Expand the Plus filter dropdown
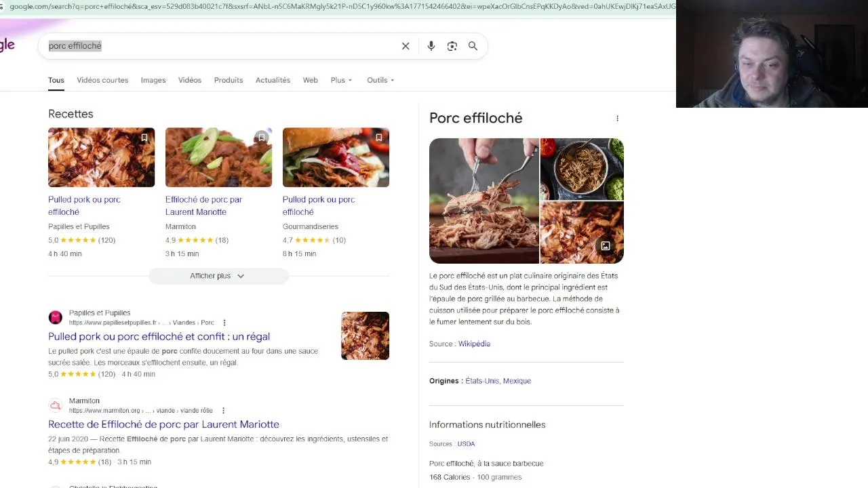The height and width of the screenshot is (488, 868). [x=342, y=80]
